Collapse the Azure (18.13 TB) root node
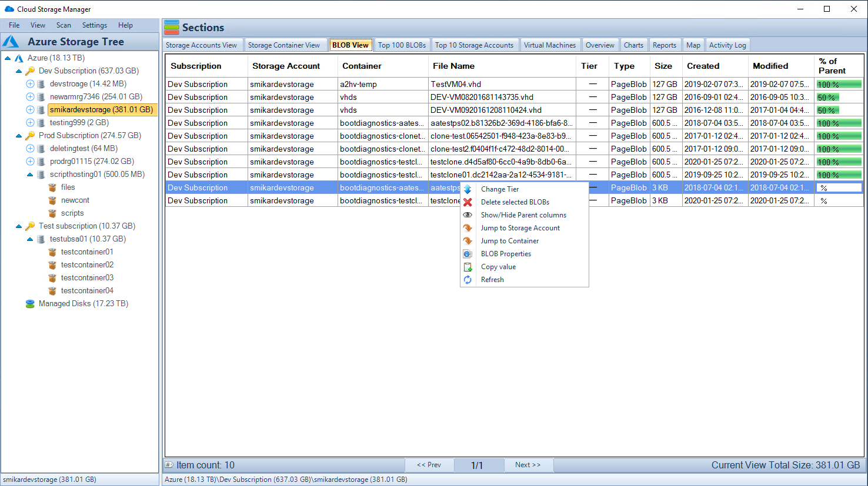The image size is (868, 486). (x=8, y=58)
